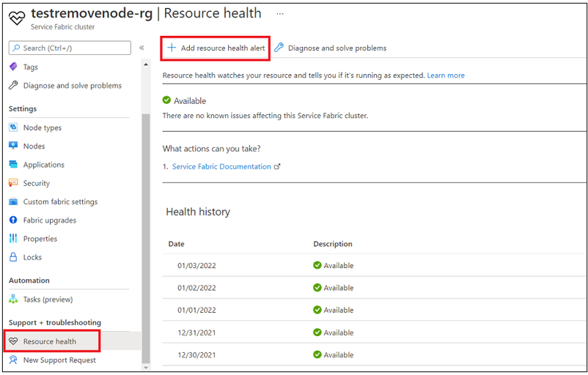Click Add resource health alert button
This screenshot has width=588, height=375.
tap(216, 48)
